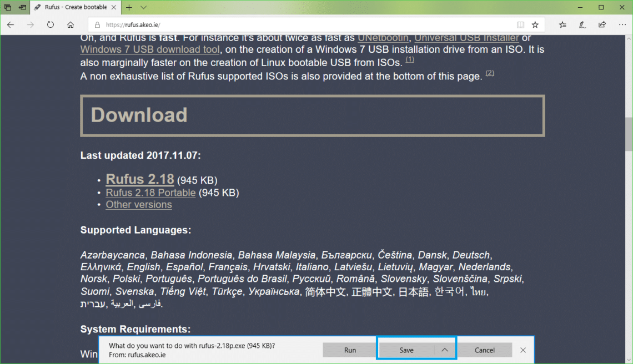
Task: Click the browser Back arrow
Action: [11, 25]
